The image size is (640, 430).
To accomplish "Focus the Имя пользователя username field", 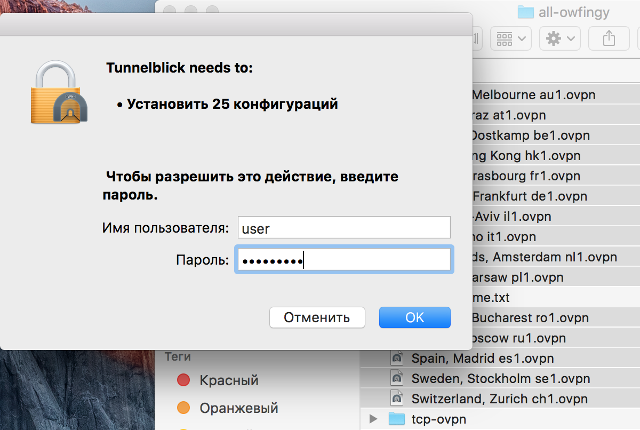I will (x=344, y=228).
